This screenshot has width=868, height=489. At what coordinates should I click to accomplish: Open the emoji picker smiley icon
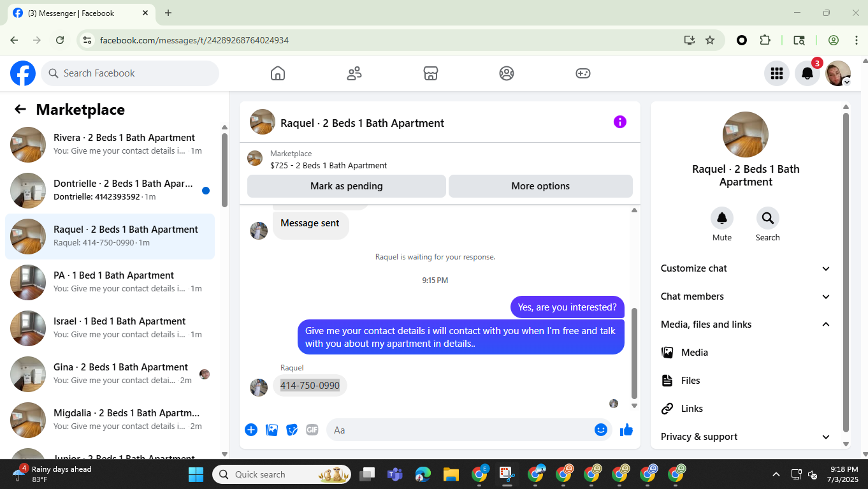[601, 430]
